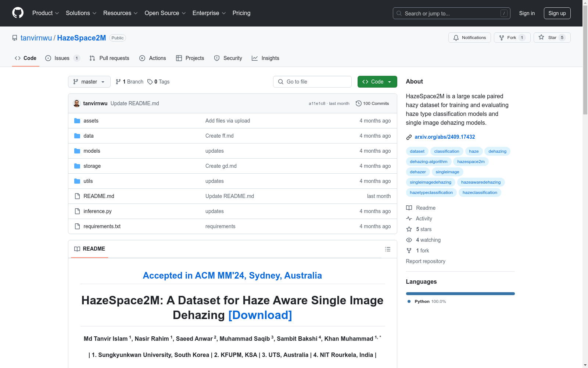The image size is (588, 368).
Task: Click the pulse icon next to Activity
Action: tap(409, 219)
